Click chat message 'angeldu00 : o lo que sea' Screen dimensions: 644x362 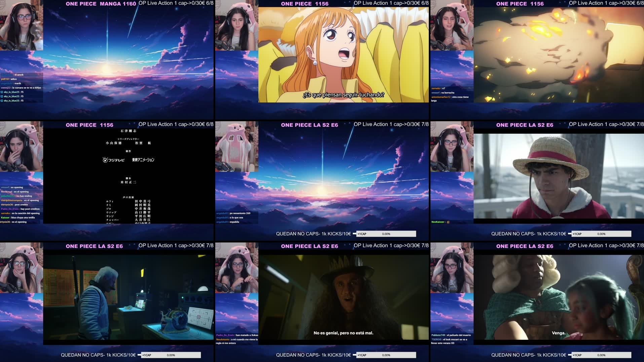click(x=229, y=218)
